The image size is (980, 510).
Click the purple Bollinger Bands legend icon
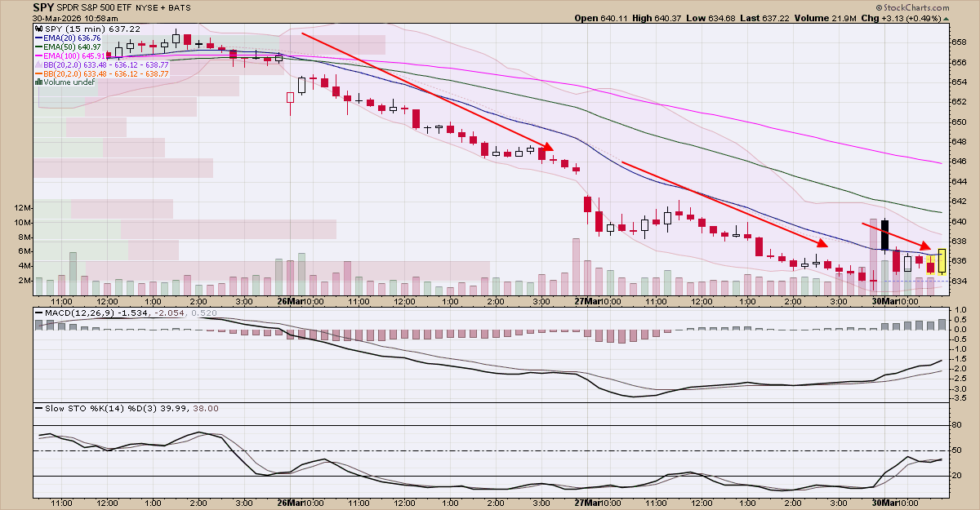click(x=37, y=64)
